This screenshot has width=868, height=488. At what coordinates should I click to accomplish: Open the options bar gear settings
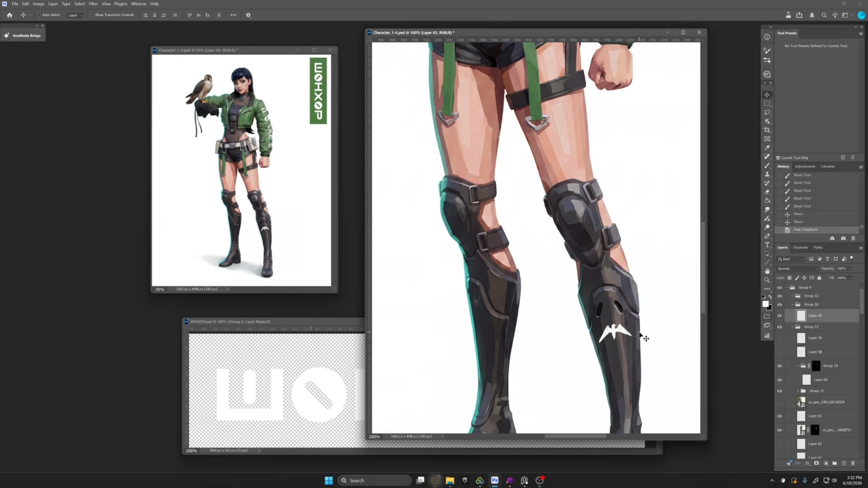(x=248, y=15)
